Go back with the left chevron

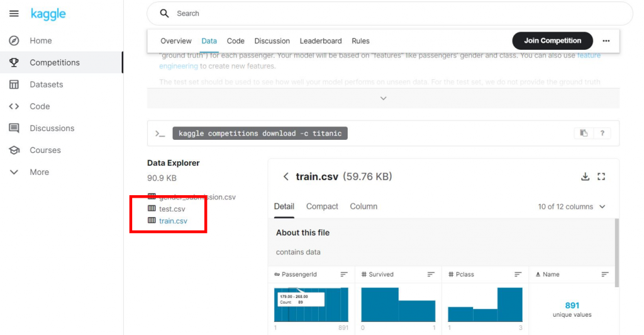(286, 176)
